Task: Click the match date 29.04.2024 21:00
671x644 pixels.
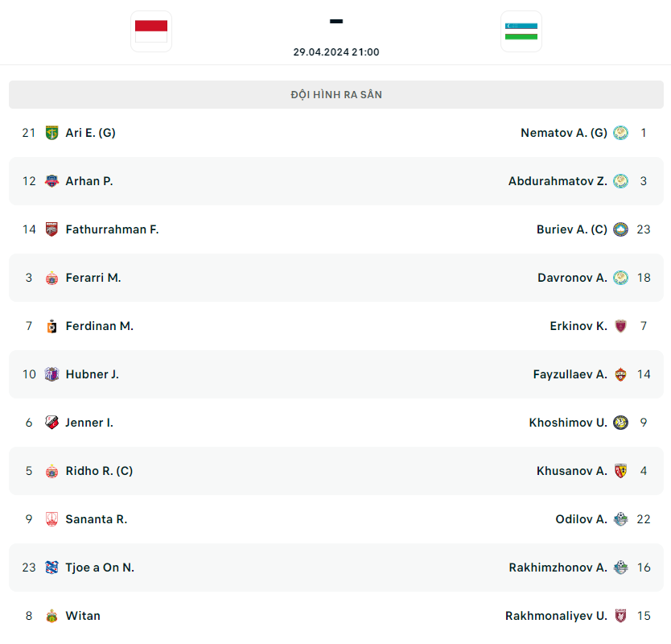Action: [335, 52]
